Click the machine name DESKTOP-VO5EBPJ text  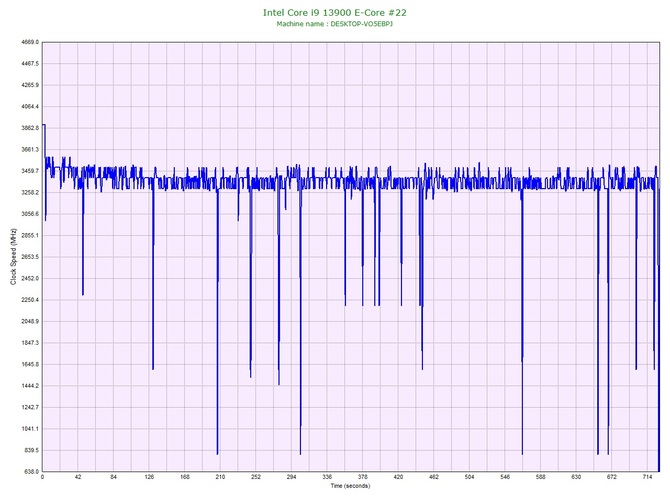coord(361,24)
